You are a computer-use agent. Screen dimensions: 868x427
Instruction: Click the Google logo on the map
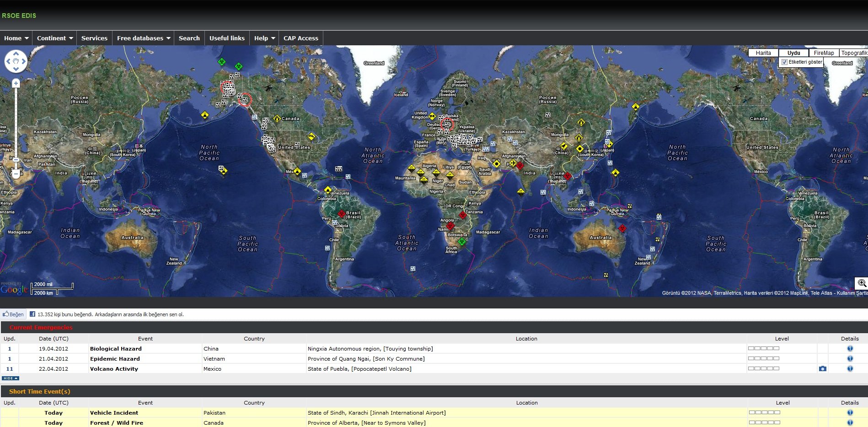click(14, 289)
